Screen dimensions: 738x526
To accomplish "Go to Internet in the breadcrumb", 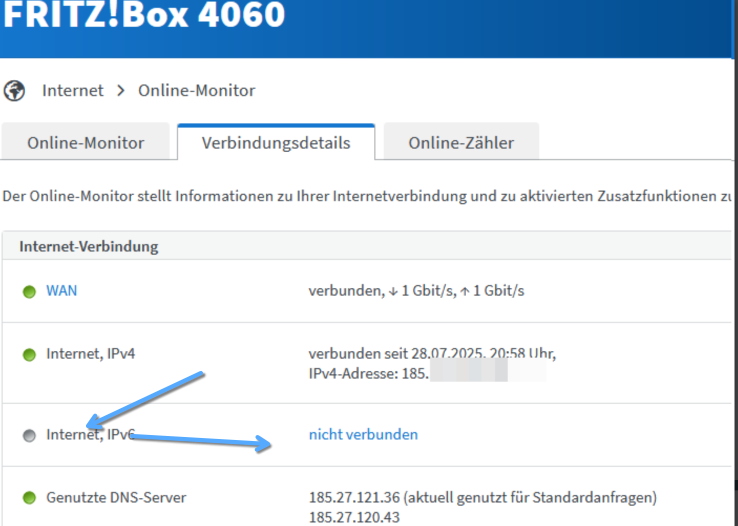I will point(72,91).
